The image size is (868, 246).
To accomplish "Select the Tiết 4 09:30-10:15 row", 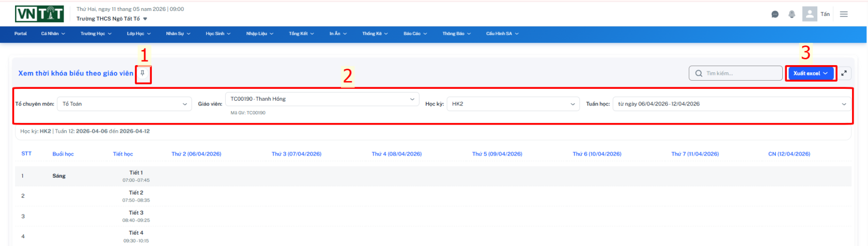I will (x=433, y=236).
